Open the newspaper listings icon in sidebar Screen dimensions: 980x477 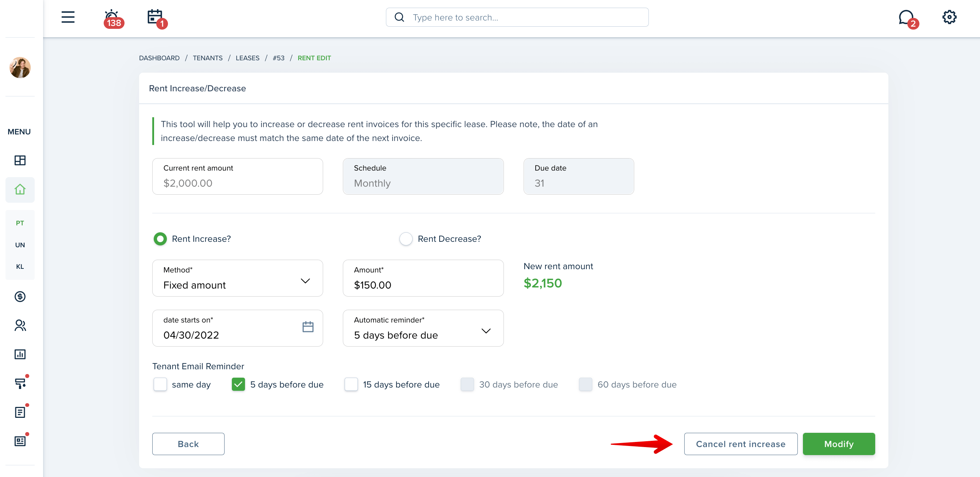coord(20,440)
